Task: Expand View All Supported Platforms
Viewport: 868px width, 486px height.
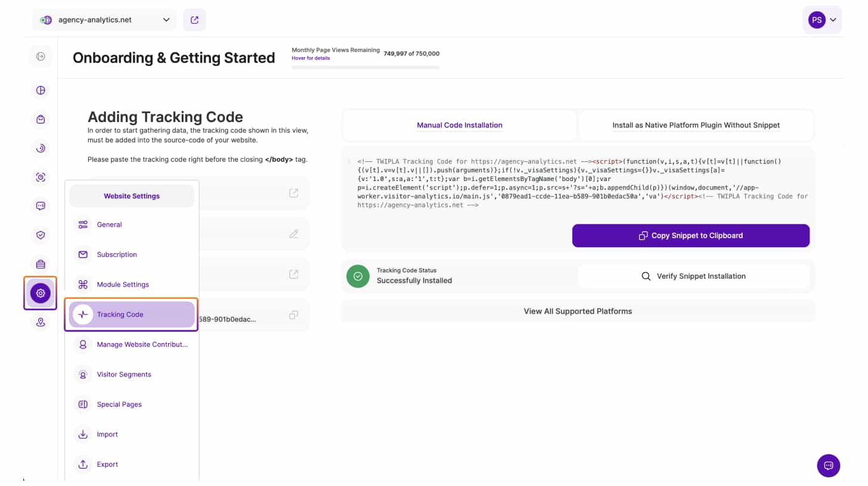Action: (x=577, y=311)
